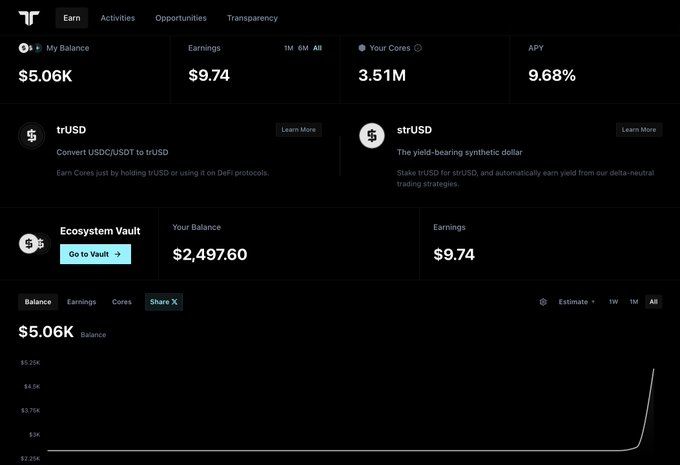Viewport: 680px width, 465px height.
Task: Click Learn More for strUSD
Action: (639, 130)
